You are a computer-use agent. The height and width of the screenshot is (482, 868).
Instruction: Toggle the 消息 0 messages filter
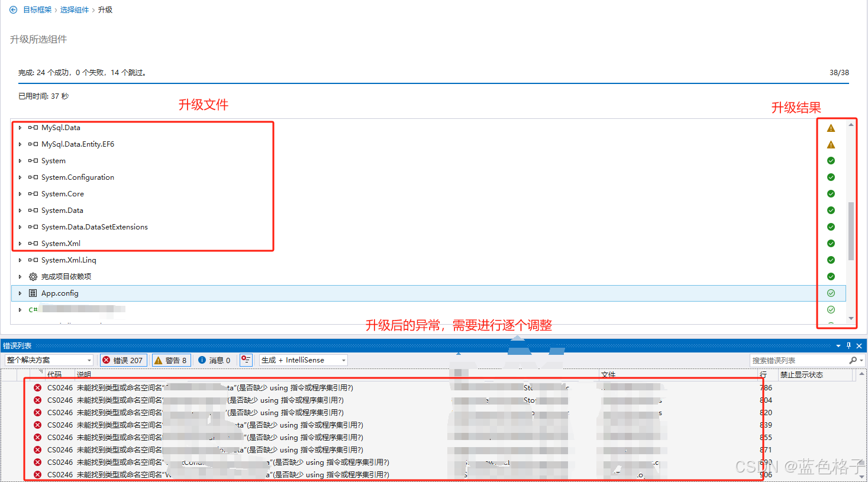point(214,360)
